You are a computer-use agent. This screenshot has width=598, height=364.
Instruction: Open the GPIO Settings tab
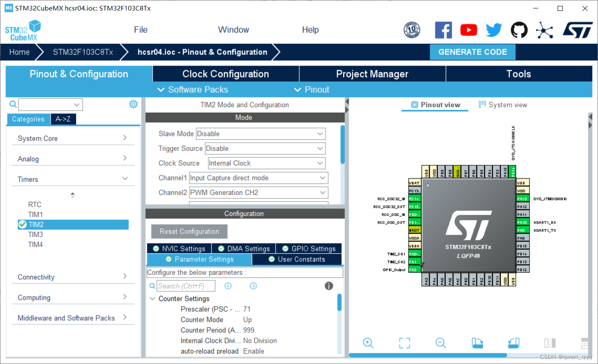[x=309, y=249]
